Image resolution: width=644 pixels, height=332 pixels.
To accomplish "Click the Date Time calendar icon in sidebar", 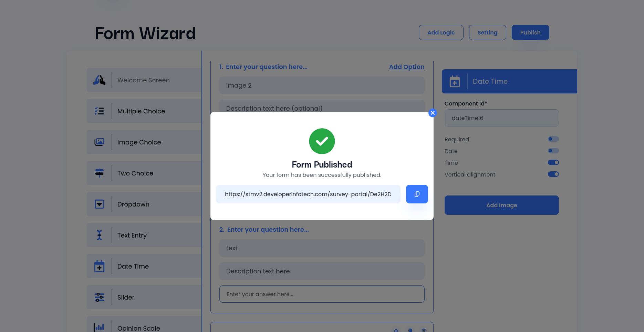I will click(100, 266).
